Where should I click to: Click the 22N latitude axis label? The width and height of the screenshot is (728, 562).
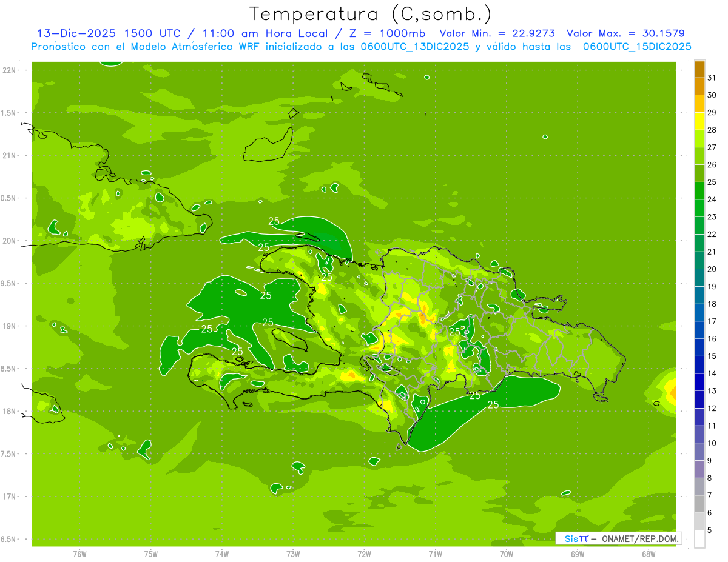(9, 70)
